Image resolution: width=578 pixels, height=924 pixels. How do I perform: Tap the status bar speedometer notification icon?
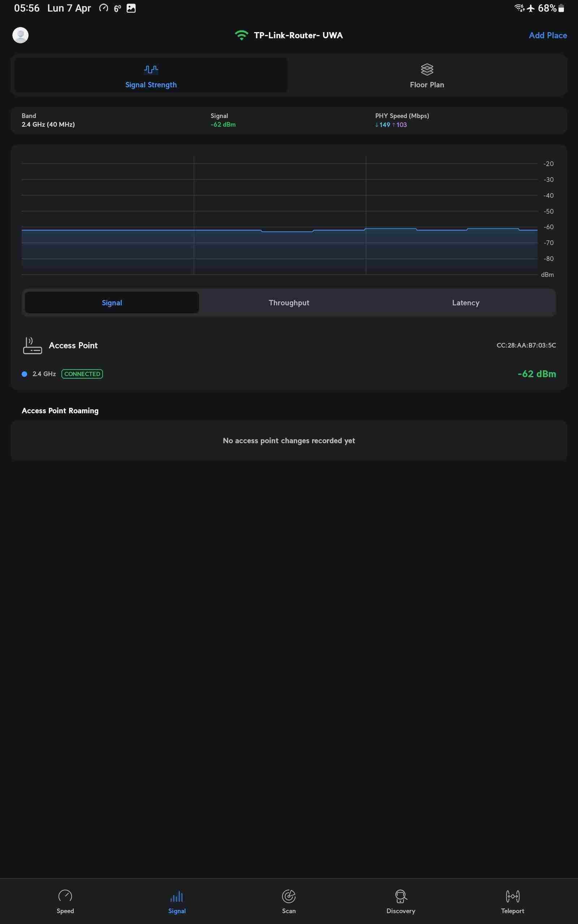pos(104,8)
